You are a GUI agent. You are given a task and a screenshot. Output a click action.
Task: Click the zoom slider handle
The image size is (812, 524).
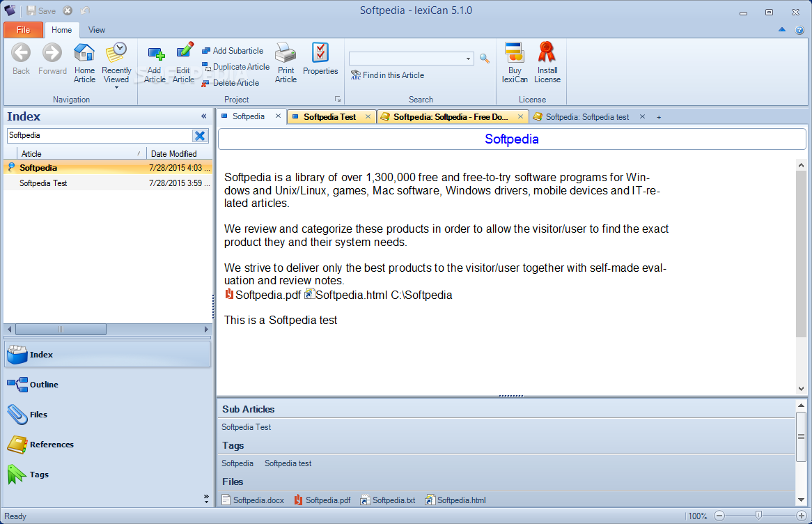(x=758, y=515)
